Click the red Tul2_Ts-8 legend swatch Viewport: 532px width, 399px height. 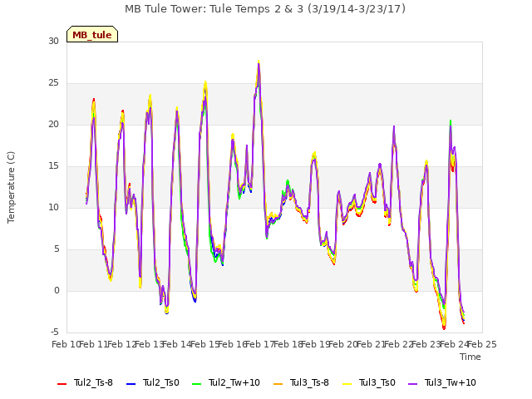coord(62,384)
